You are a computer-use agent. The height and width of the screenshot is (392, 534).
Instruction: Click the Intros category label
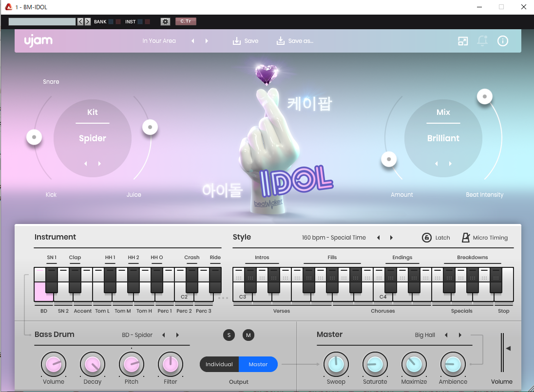[x=262, y=257]
